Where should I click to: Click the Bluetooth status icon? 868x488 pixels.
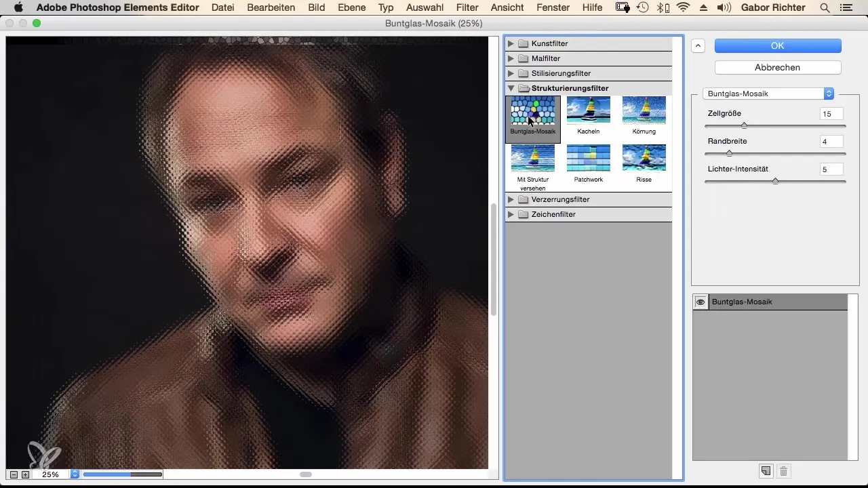click(661, 7)
